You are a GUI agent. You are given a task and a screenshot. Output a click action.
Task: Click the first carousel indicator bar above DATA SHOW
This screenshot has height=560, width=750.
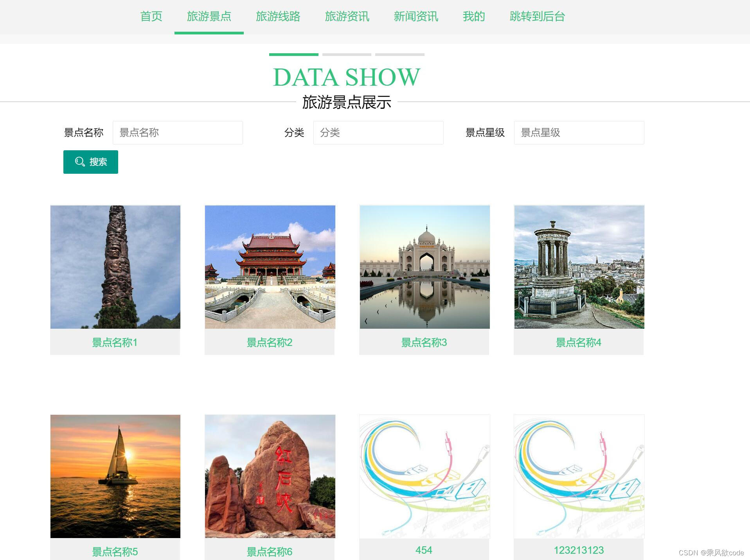point(293,54)
